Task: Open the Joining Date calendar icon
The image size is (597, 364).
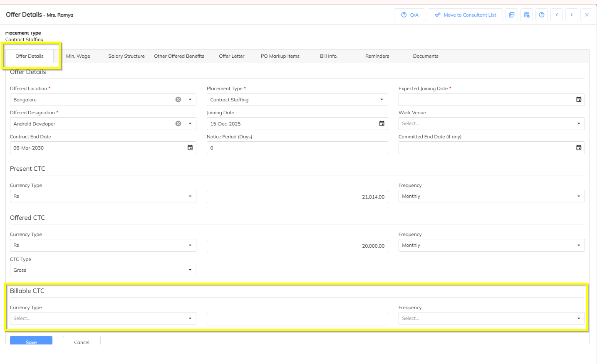Action: click(382, 124)
